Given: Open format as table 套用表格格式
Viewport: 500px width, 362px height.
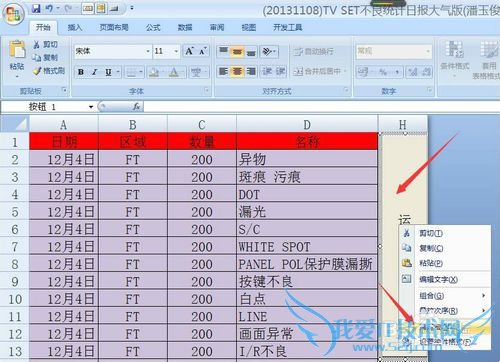Looking at the screenshot, I should pos(487,59).
